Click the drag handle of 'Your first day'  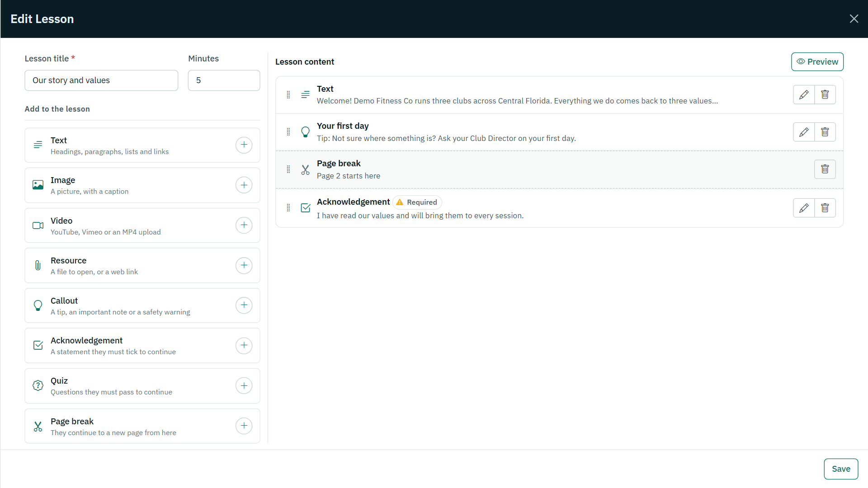click(x=288, y=132)
